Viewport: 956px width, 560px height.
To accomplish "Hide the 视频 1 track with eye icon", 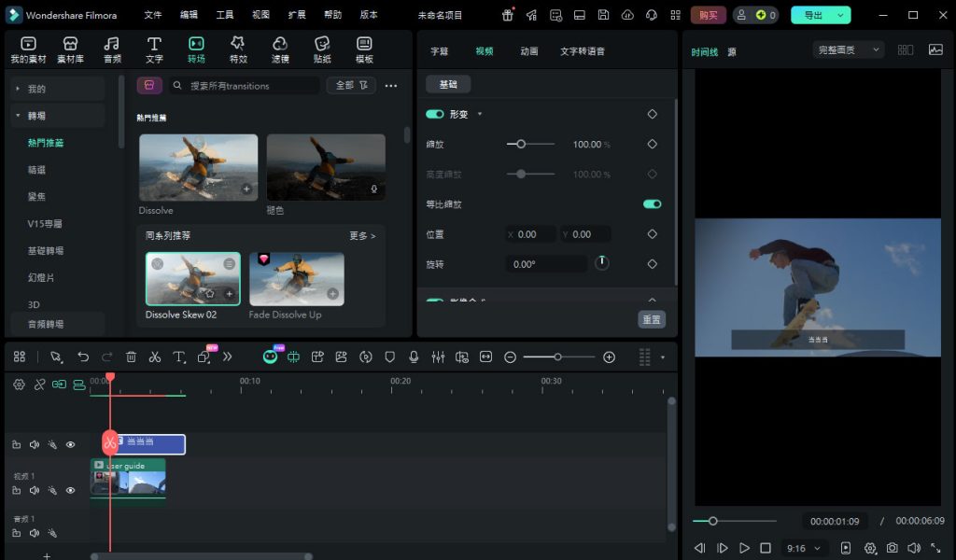I will coord(70,490).
